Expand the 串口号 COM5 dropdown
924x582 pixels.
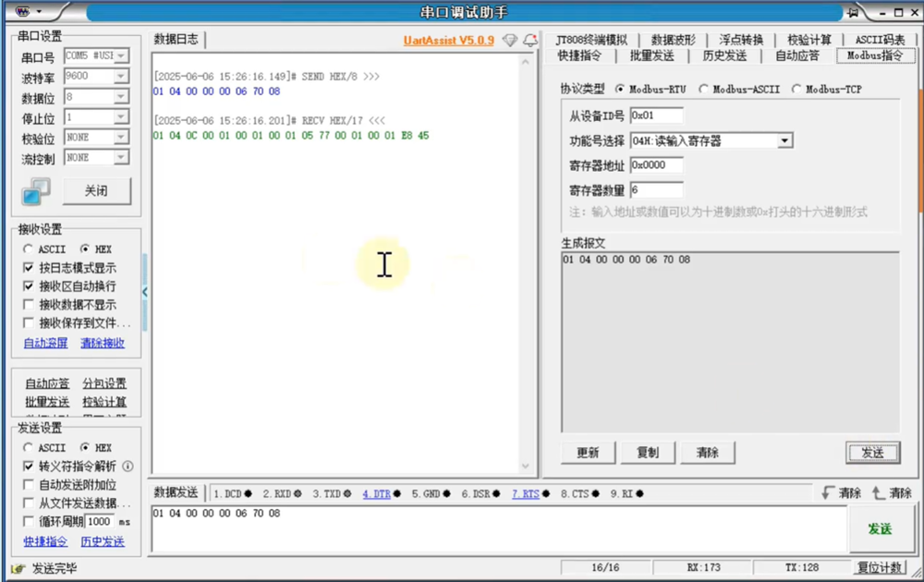[x=121, y=56]
